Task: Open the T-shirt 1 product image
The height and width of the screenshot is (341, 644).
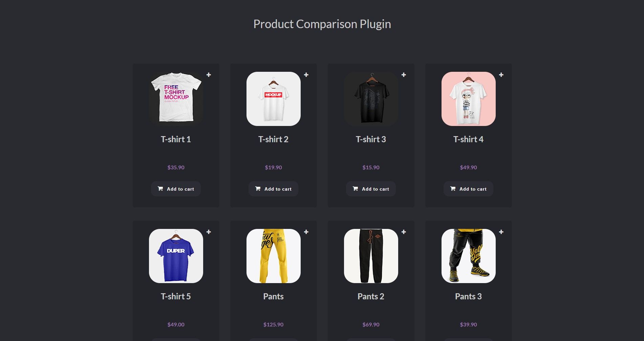Action: [x=176, y=99]
